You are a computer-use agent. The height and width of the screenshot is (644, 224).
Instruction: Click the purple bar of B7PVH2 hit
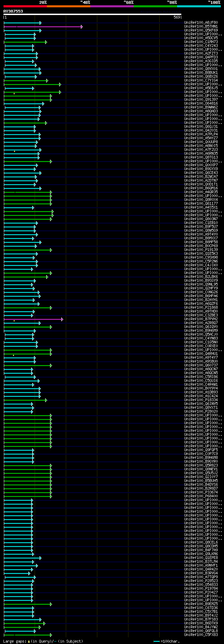tap(34, 319)
